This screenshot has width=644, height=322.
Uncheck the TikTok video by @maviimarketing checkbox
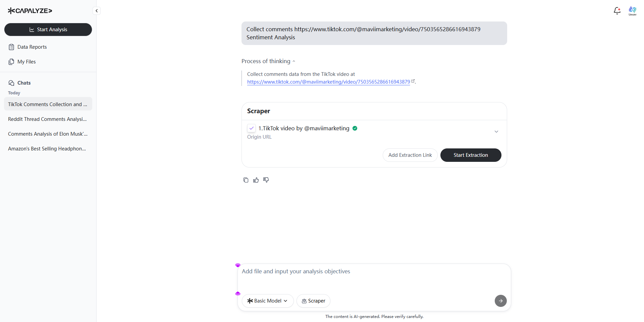(252, 128)
